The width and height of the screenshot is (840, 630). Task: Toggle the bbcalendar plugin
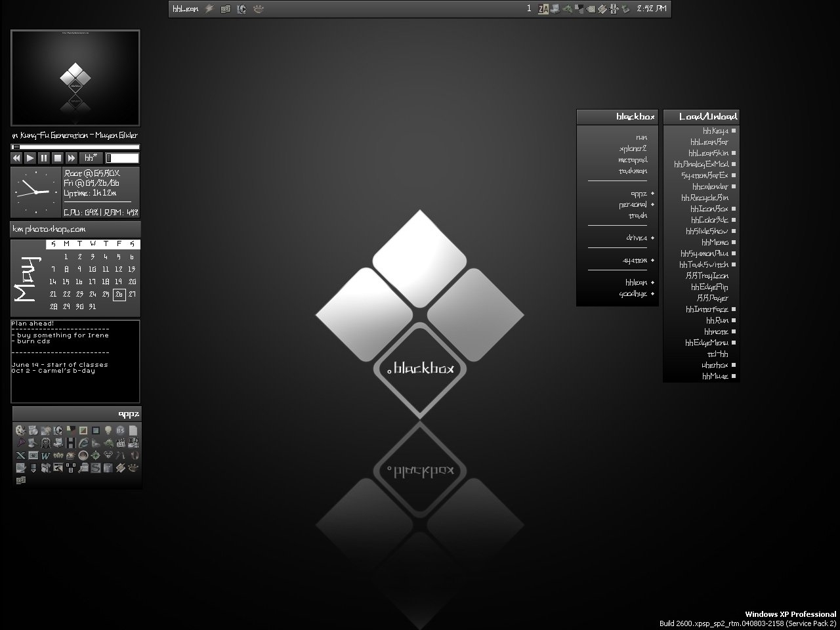(x=702, y=186)
